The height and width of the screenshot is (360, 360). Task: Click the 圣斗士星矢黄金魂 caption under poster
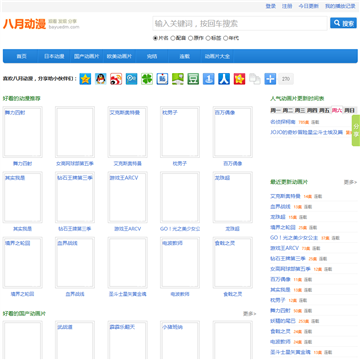point(127,294)
